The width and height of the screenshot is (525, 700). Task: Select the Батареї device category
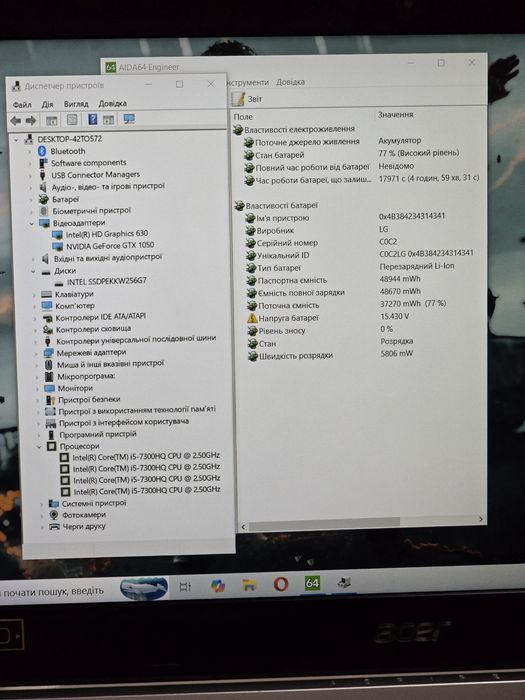[x=65, y=199]
